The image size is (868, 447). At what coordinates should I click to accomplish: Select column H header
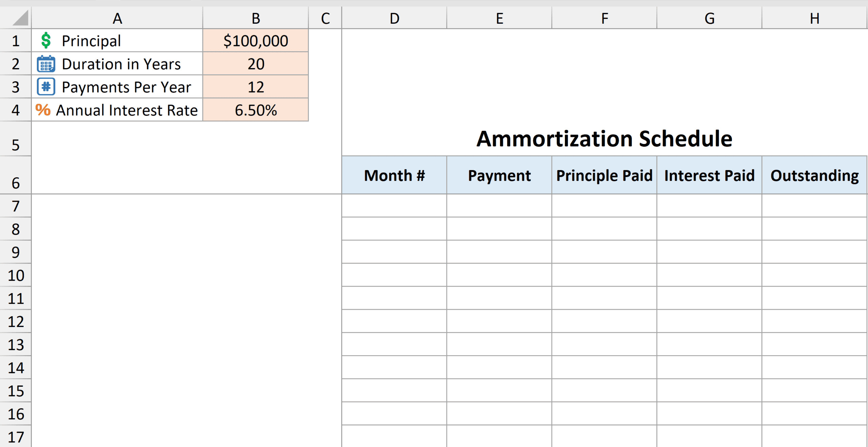tap(814, 18)
